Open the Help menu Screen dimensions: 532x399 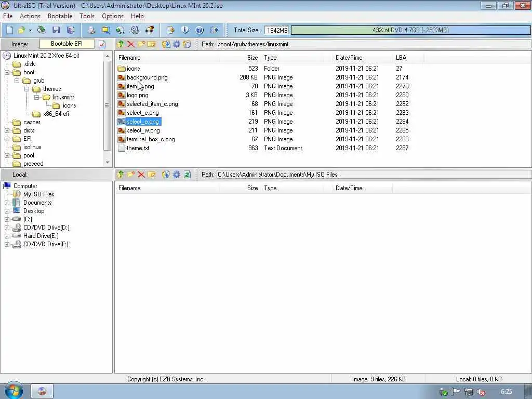point(137,16)
